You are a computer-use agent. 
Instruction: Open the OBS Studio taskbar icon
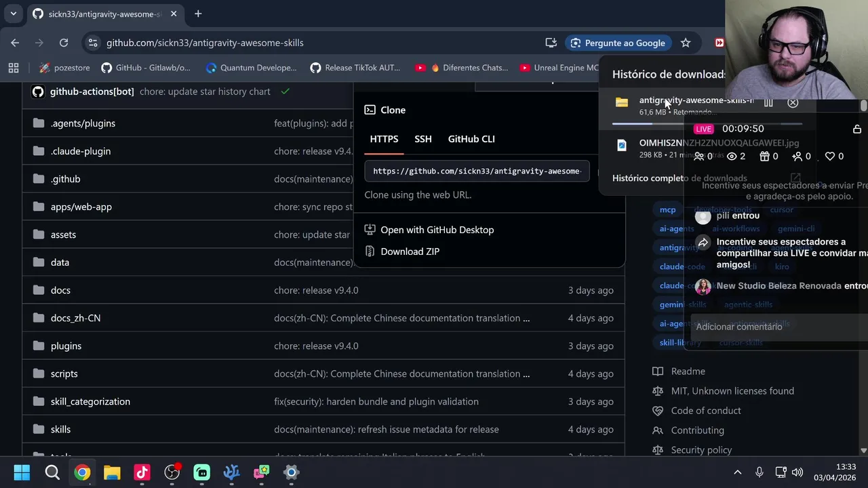tap(172, 472)
